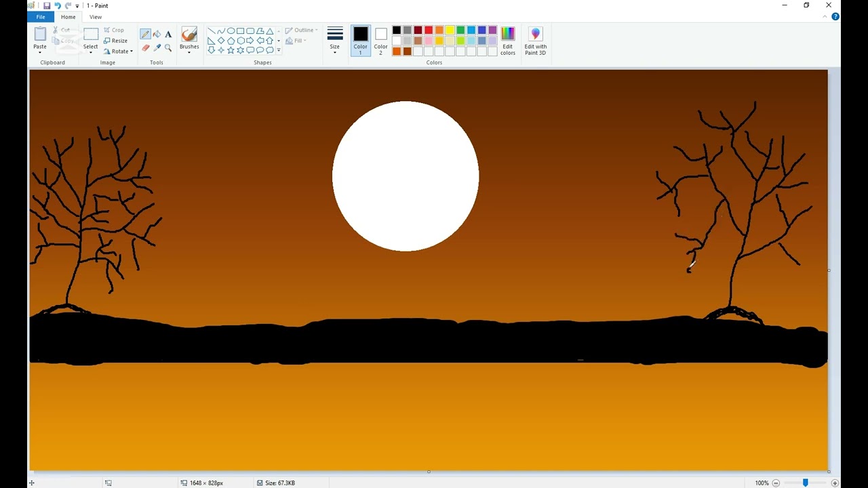Click the Crop button
The height and width of the screenshot is (488, 868).
pos(114,30)
